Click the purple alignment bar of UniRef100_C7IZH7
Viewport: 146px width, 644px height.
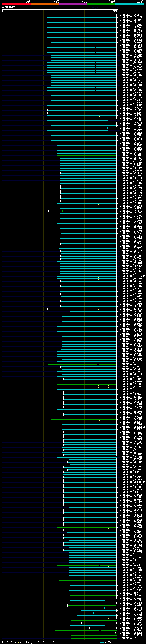coord(93,618)
